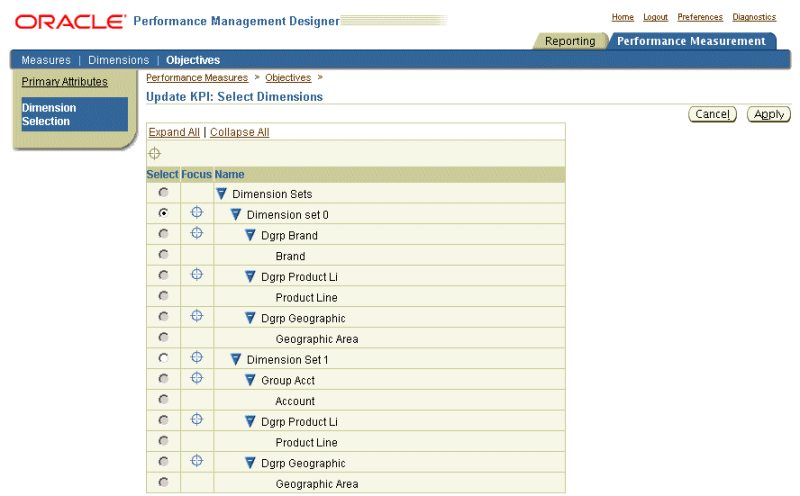
Task: Select the Dgrp Brand radio button
Action: point(163,234)
